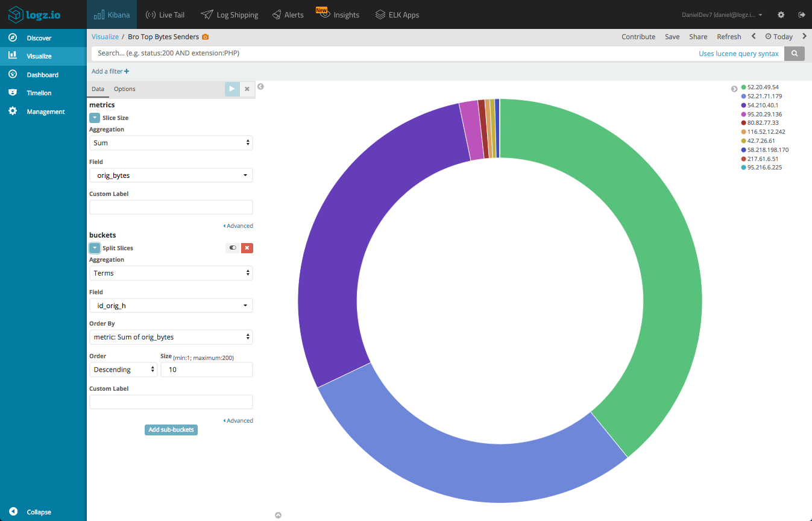This screenshot has height=521, width=812.
Task: Open Timelion from the sidebar
Action: (39, 93)
